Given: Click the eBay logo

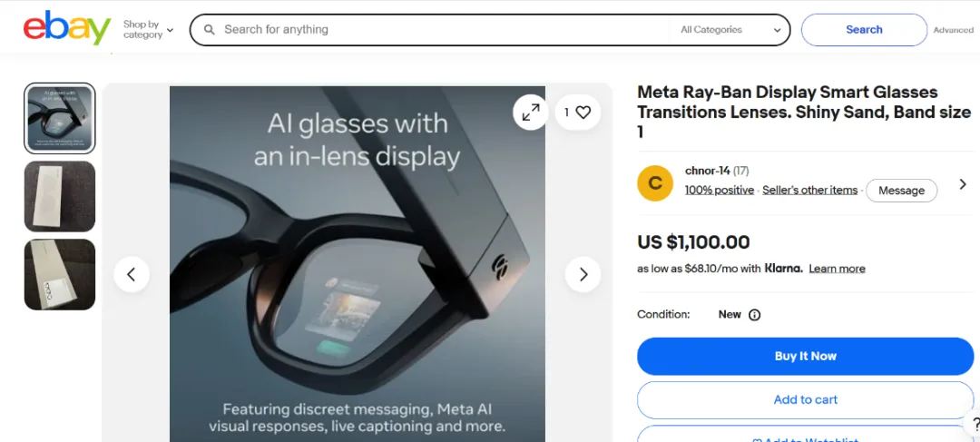Looking at the screenshot, I should click(x=67, y=29).
